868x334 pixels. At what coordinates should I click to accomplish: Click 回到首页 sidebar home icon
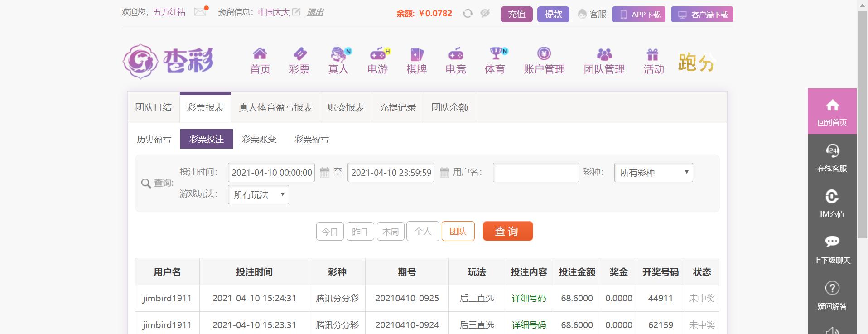point(832,111)
